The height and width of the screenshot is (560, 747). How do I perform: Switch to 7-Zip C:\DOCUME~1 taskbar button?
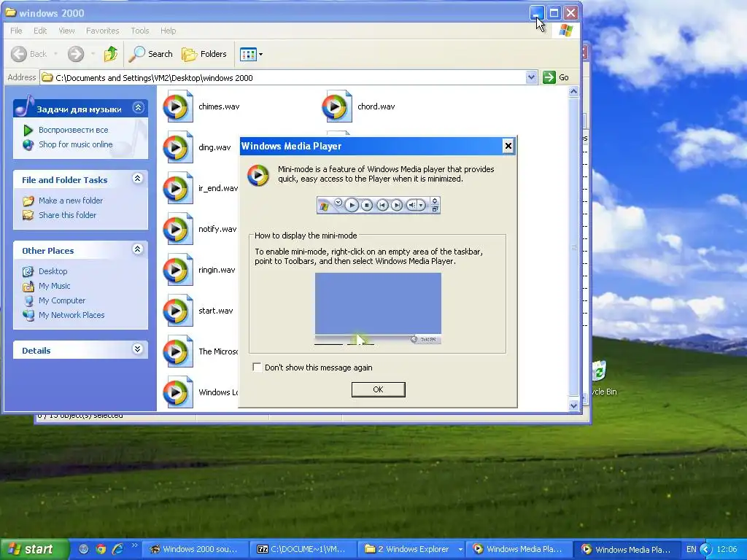point(303,549)
